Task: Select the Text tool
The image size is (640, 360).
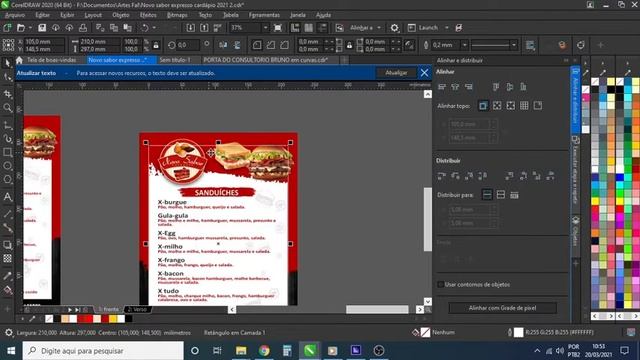Action: pos(7,197)
